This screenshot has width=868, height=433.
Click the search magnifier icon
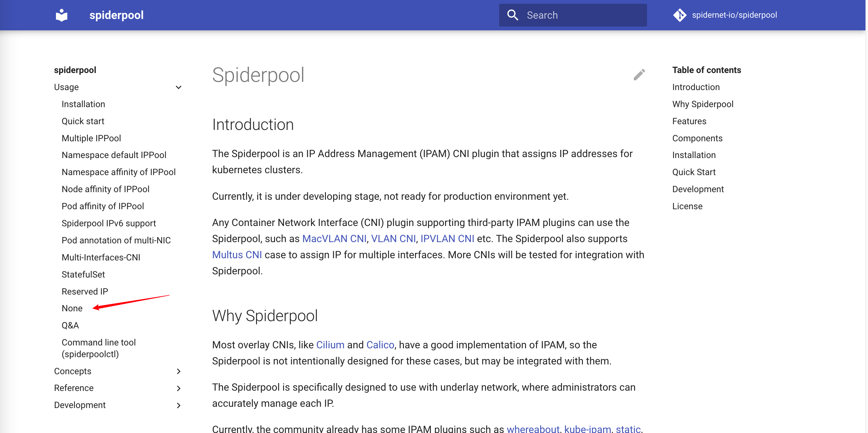tap(513, 15)
